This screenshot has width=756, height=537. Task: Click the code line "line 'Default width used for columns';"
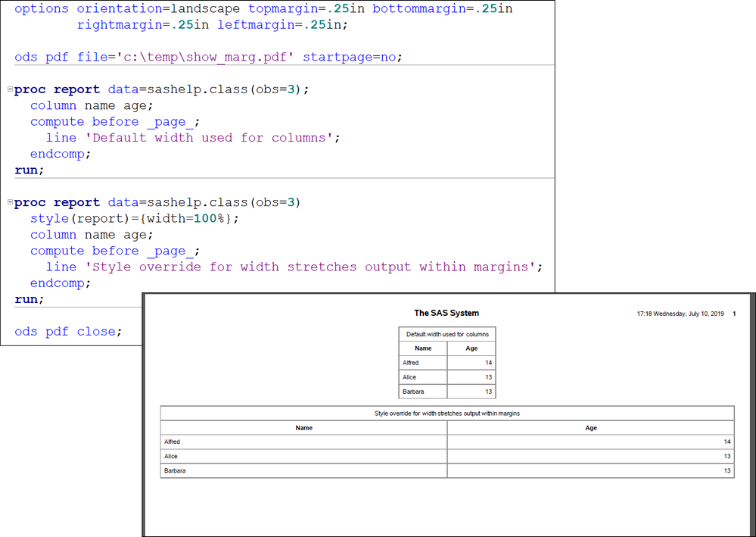pyautogui.click(x=193, y=138)
